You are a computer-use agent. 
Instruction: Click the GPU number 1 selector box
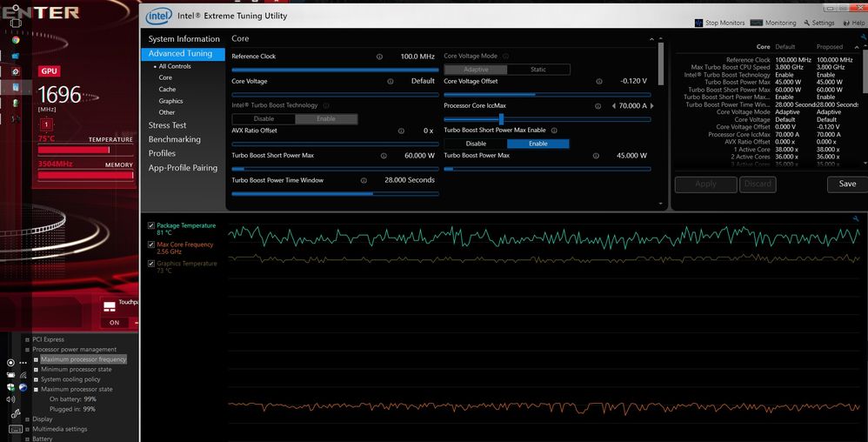pos(46,124)
